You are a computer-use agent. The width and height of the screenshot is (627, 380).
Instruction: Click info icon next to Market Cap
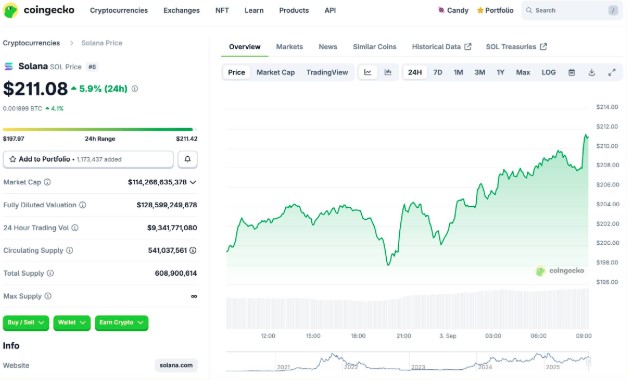(x=47, y=182)
